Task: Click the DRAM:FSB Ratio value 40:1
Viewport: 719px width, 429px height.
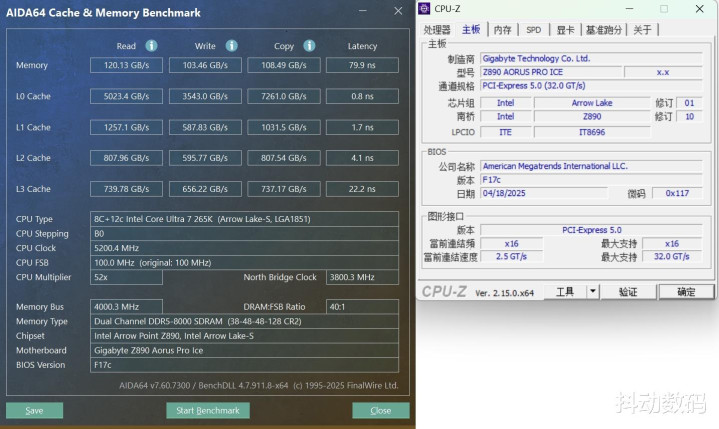Action: click(362, 307)
